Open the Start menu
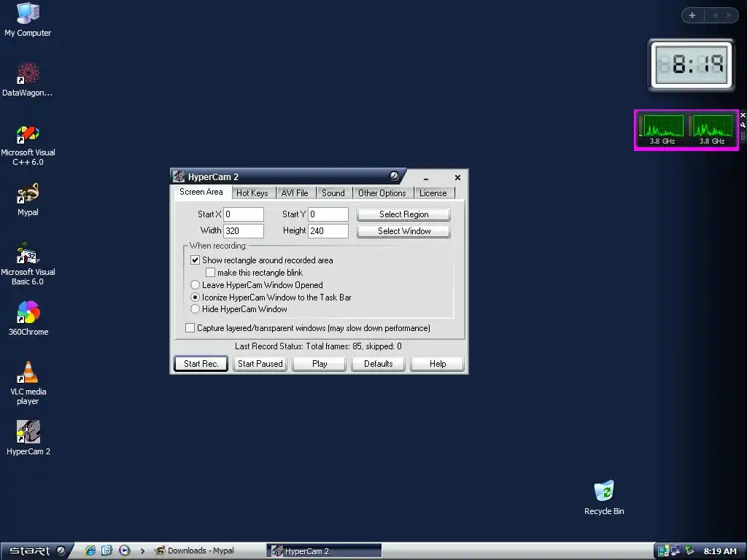 point(36,551)
